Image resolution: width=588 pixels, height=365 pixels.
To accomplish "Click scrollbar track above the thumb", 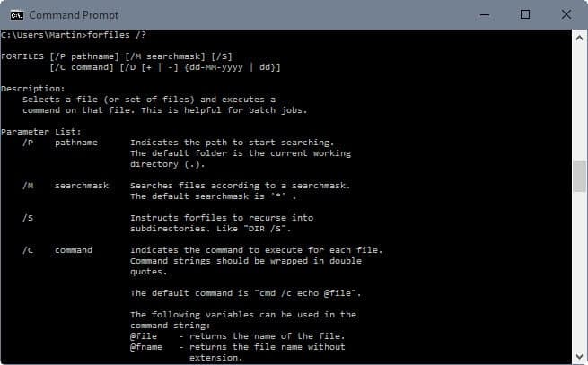I will click(x=579, y=102).
